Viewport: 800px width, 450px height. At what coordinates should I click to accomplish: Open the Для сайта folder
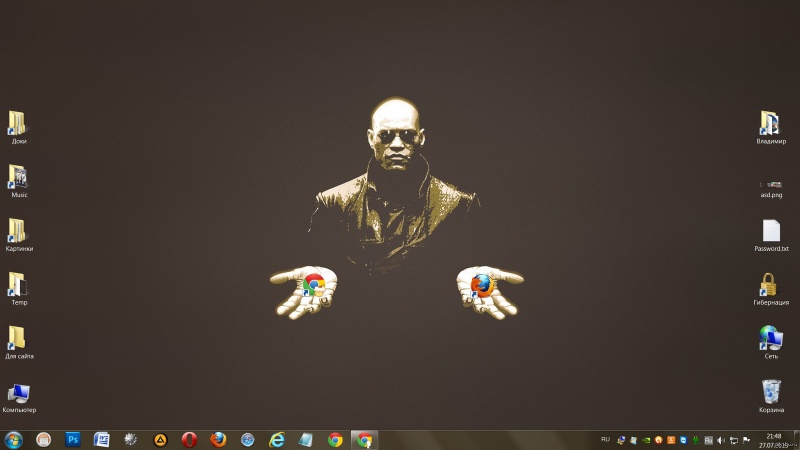tap(19, 342)
